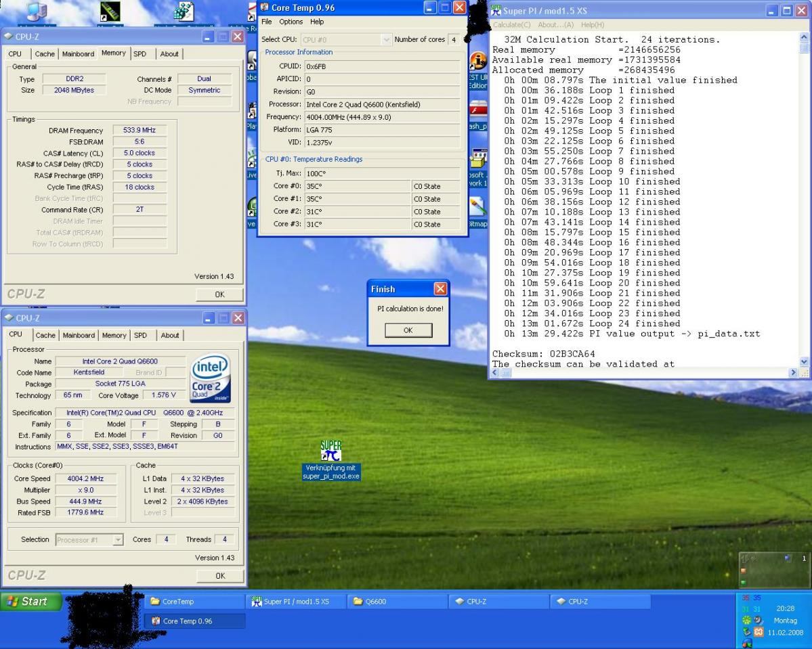Open the Help menu in Core Temp
The height and width of the screenshot is (649, 812).
(317, 22)
